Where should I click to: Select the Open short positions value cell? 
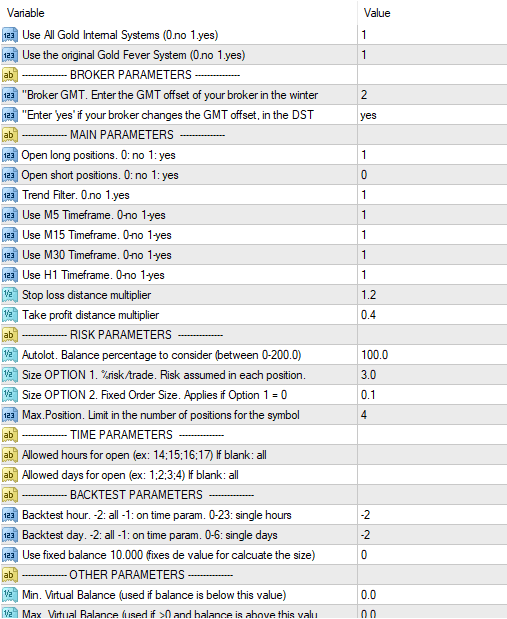(432, 175)
